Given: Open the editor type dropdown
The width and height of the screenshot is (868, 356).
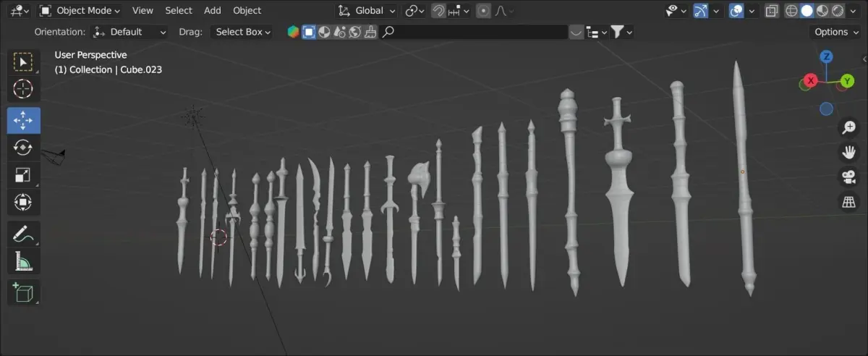Looking at the screenshot, I should click(x=20, y=11).
